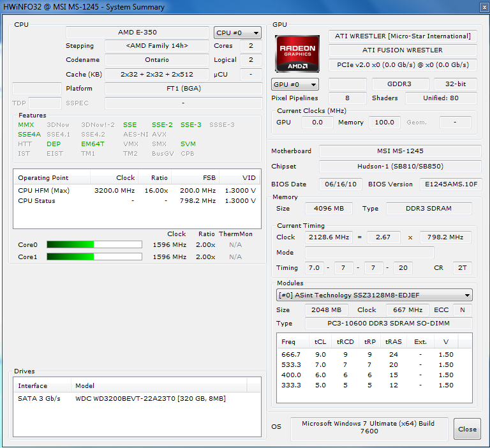The height and width of the screenshot is (448, 490).
Task: Click the Freq column header in timings table
Action: 293,341
